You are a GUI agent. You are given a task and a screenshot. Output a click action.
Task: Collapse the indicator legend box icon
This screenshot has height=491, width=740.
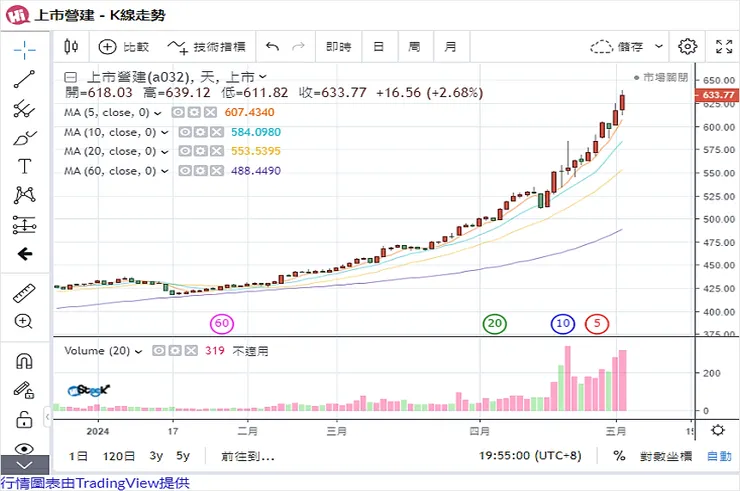pos(70,77)
